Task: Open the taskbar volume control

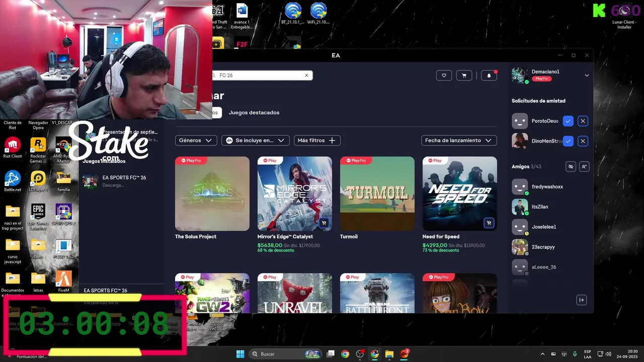Action: [x=608, y=354]
